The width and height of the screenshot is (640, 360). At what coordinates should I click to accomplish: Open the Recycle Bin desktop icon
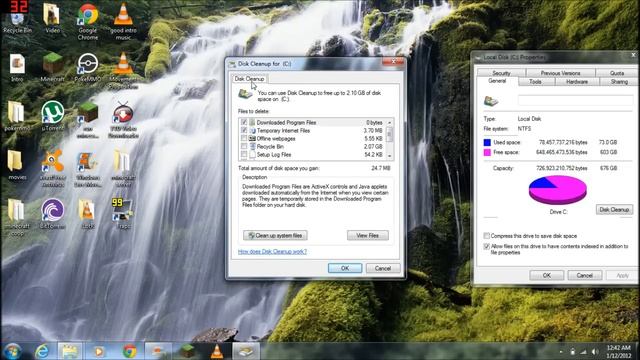[x=17, y=21]
